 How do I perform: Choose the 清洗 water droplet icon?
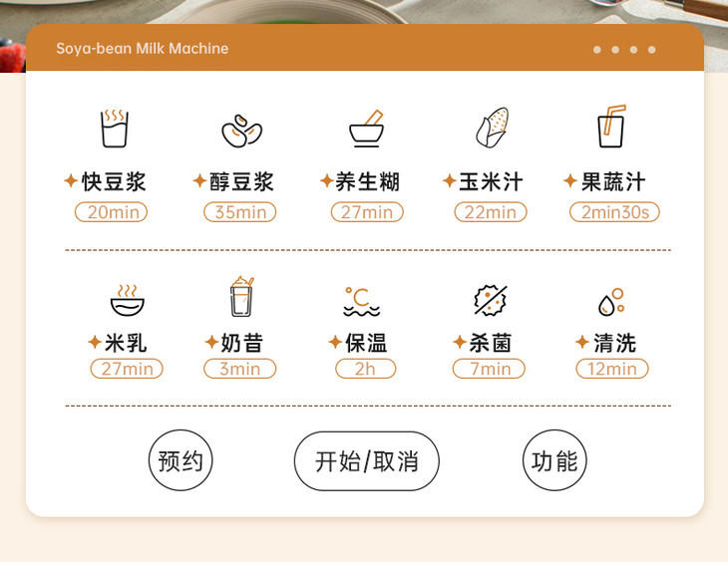[x=611, y=302]
